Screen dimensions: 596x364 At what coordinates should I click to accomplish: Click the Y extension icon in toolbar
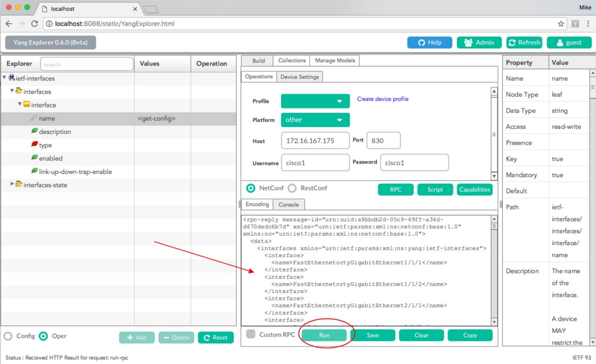coord(575,24)
